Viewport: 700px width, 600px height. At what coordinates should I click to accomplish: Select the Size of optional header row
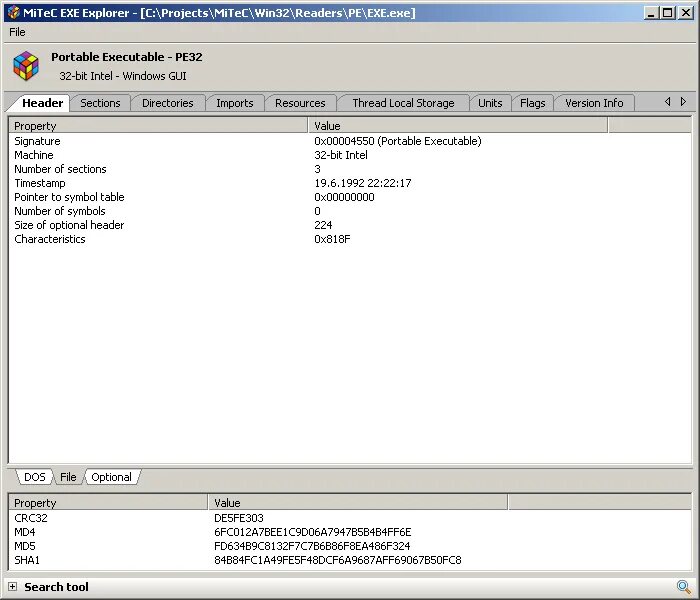tap(350, 225)
